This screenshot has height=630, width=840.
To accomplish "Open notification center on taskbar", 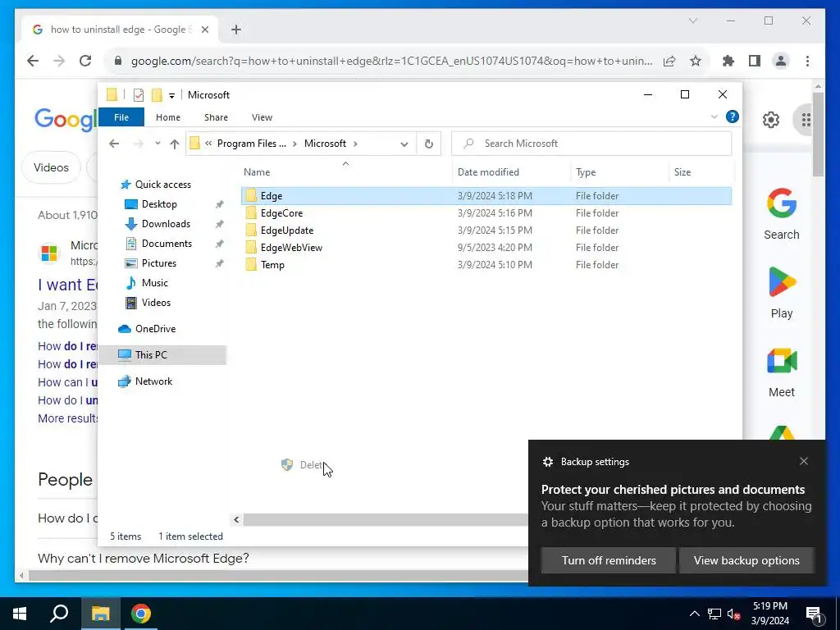I will (814, 614).
